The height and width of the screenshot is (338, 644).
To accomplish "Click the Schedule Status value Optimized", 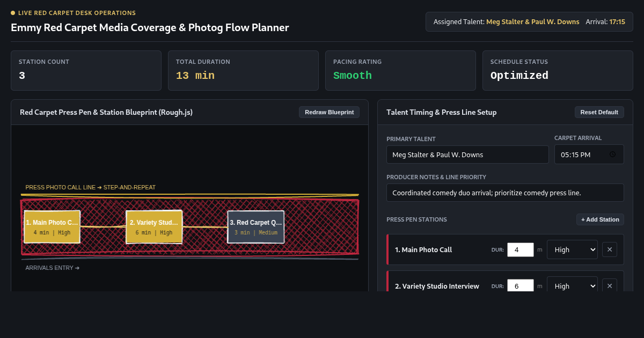I will click(x=519, y=76).
